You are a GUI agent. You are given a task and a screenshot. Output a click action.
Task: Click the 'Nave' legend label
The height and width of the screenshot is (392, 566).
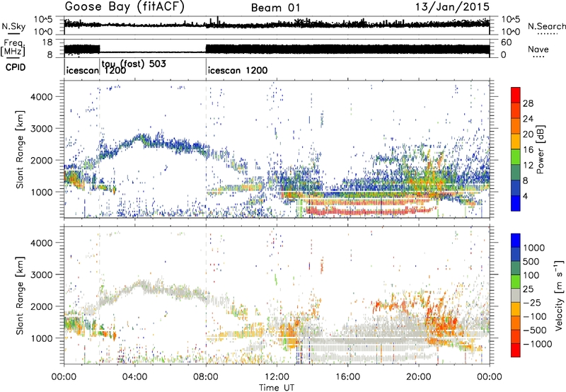point(538,49)
